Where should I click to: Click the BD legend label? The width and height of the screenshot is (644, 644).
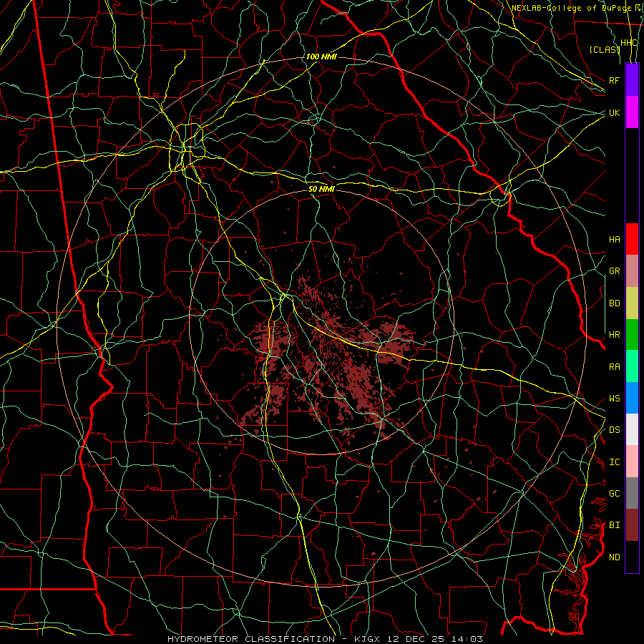614,303
